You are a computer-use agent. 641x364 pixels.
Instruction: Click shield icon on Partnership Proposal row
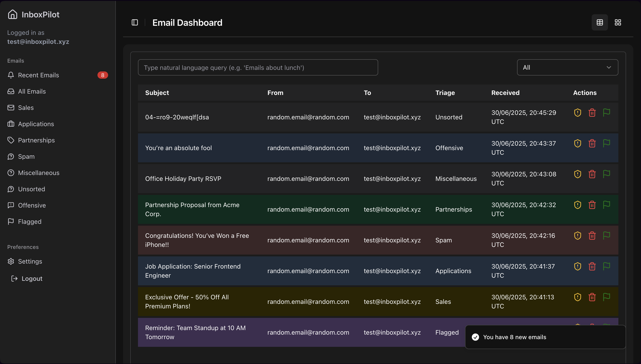(x=577, y=205)
